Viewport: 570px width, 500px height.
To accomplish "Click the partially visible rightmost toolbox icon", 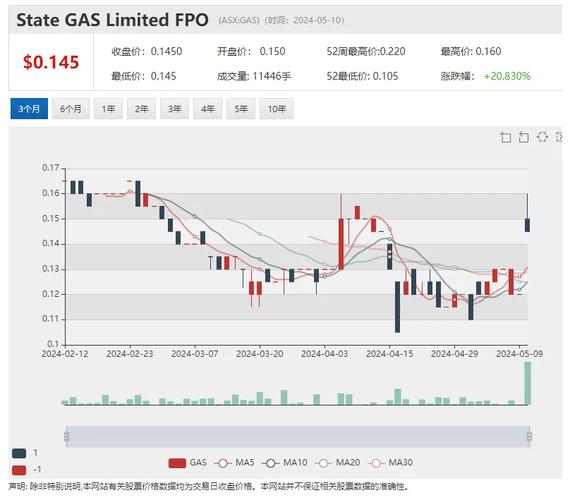I will tap(559, 137).
